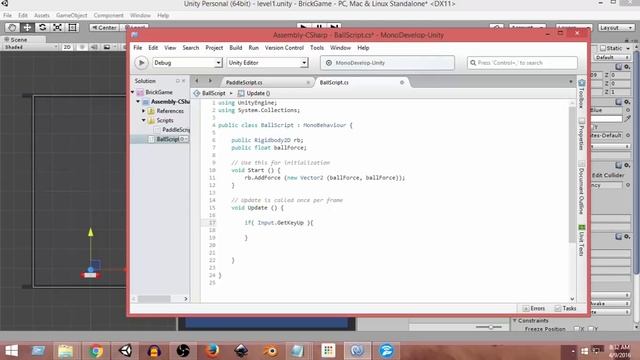Open the Layout dropdown in Unity
This screenshot has height=360, width=640.
[616, 27]
